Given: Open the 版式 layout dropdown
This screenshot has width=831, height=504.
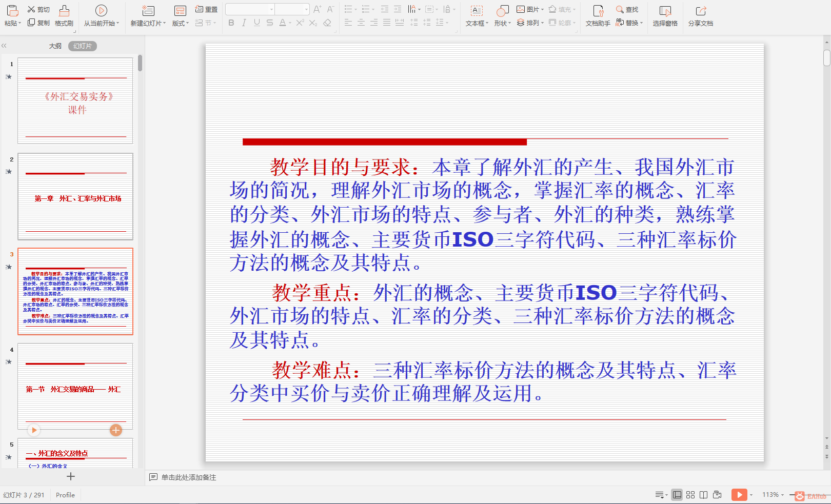Looking at the screenshot, I should click(180, 23).
